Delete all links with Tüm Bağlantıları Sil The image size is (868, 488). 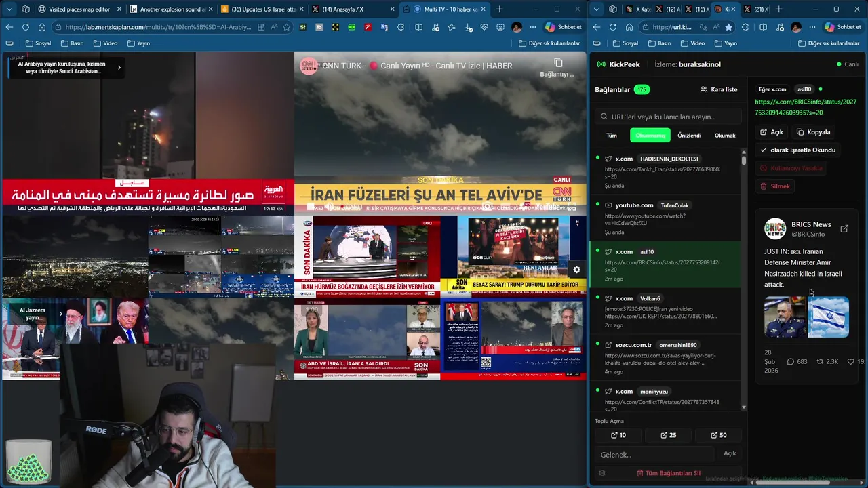tap(668, 473)
